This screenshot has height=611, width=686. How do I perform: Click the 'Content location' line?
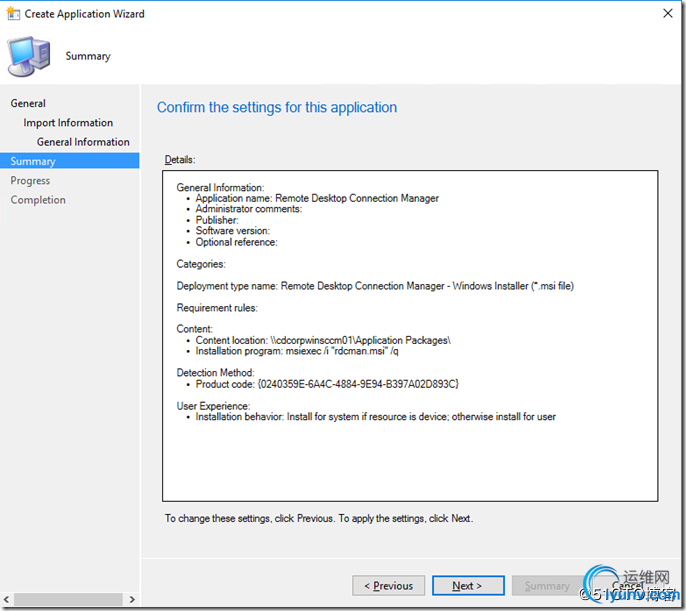point(323,340)
